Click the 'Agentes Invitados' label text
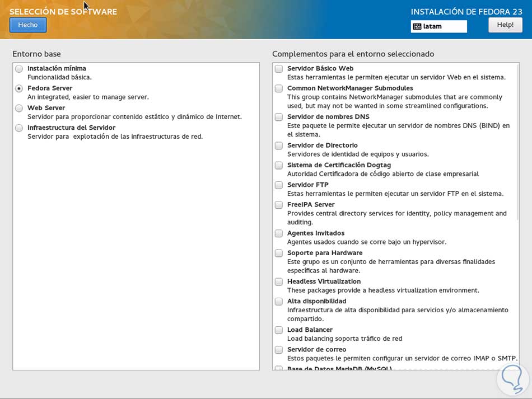Image resolution: width=532 pixels, height=399 pixels. pyautogui.click(x=316, y=233)
